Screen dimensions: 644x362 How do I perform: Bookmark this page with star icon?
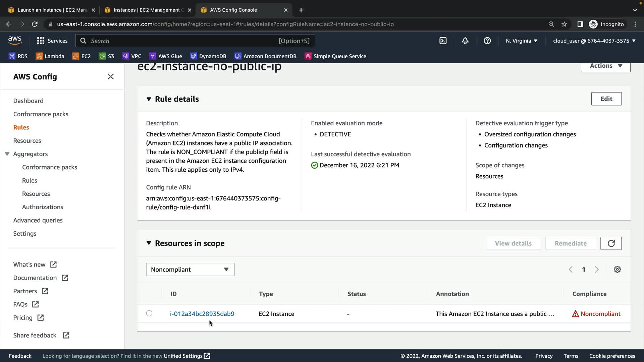[x=564, y=24]
